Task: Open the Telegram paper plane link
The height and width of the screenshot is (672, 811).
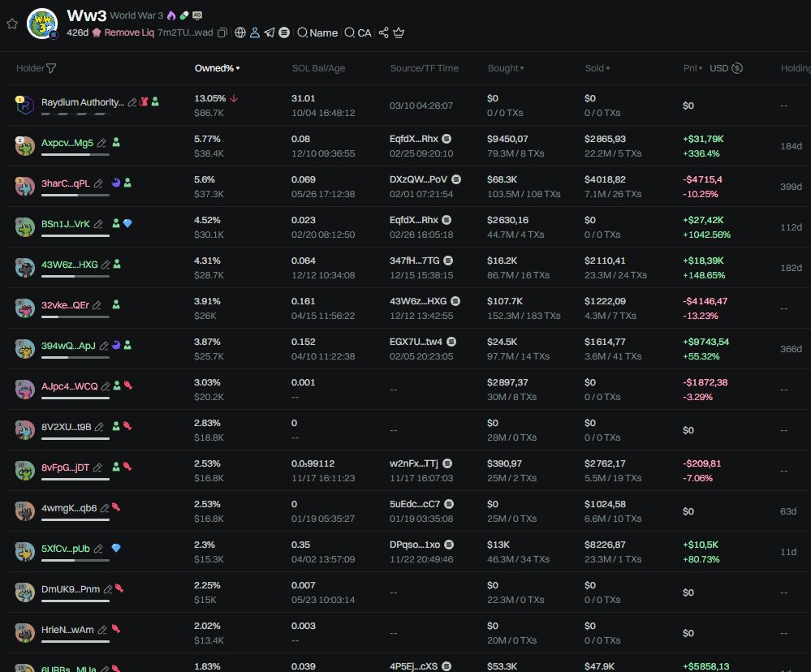Action: pyautogui.click(x=270, y=32)
